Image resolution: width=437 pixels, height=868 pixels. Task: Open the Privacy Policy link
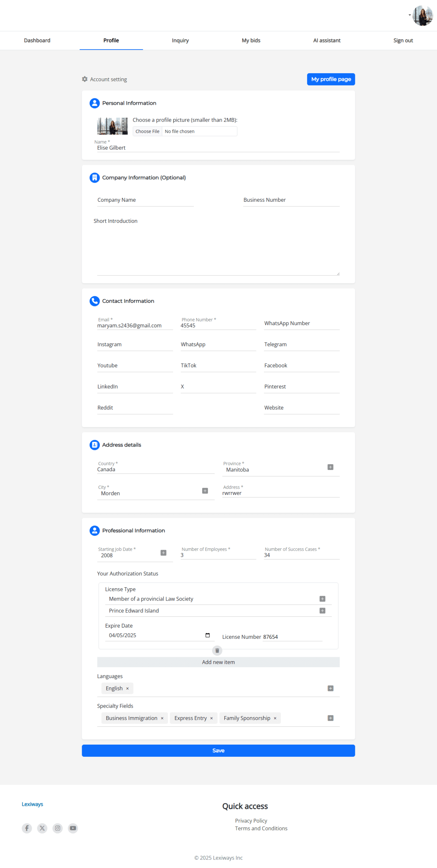pyautogui.click(x=251, y=820)
